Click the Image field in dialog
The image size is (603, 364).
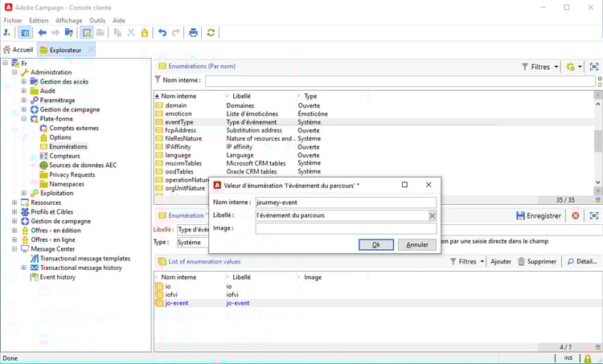coord(346,228)
